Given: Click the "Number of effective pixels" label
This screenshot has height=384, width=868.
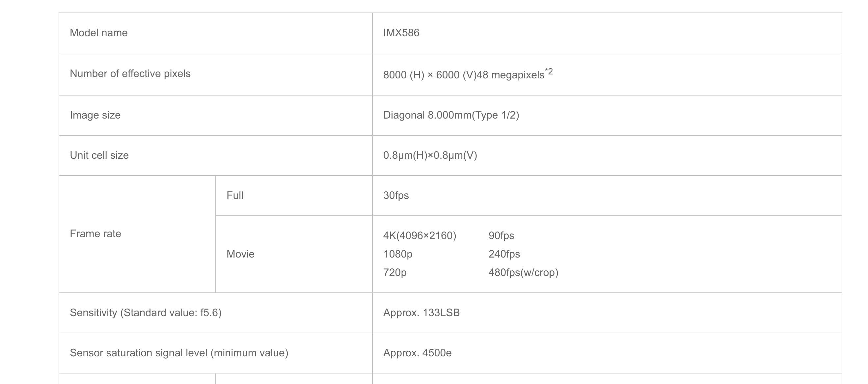Looking at the screenshot, I should 130,73.
